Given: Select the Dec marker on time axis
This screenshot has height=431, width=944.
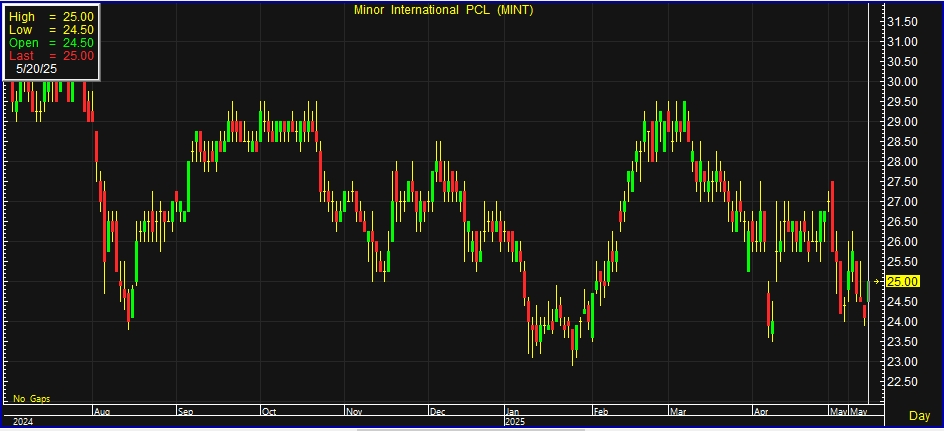Looking at the screenshot, I should tap(437, 410).
